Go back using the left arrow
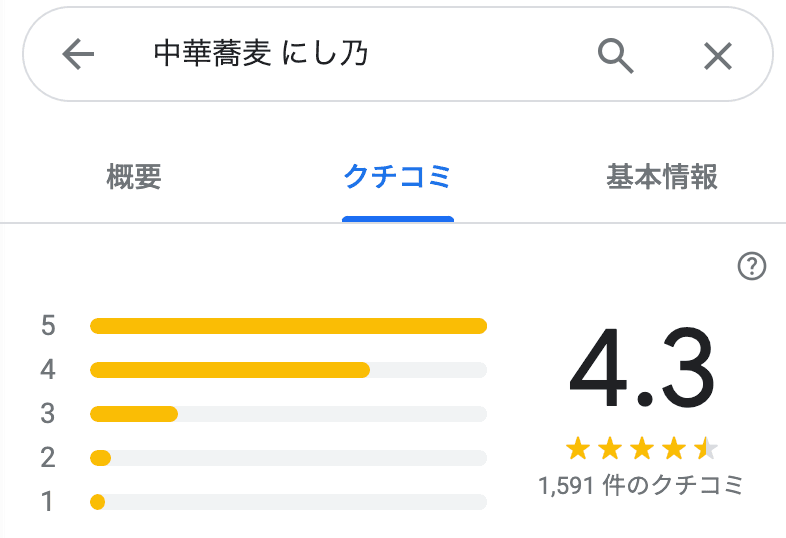Image resolution: width=786 pixels, height=538 pixels. coord(78,55)
